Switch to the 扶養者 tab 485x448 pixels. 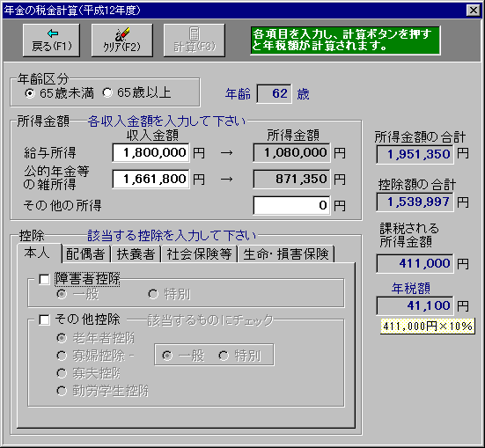136,254
